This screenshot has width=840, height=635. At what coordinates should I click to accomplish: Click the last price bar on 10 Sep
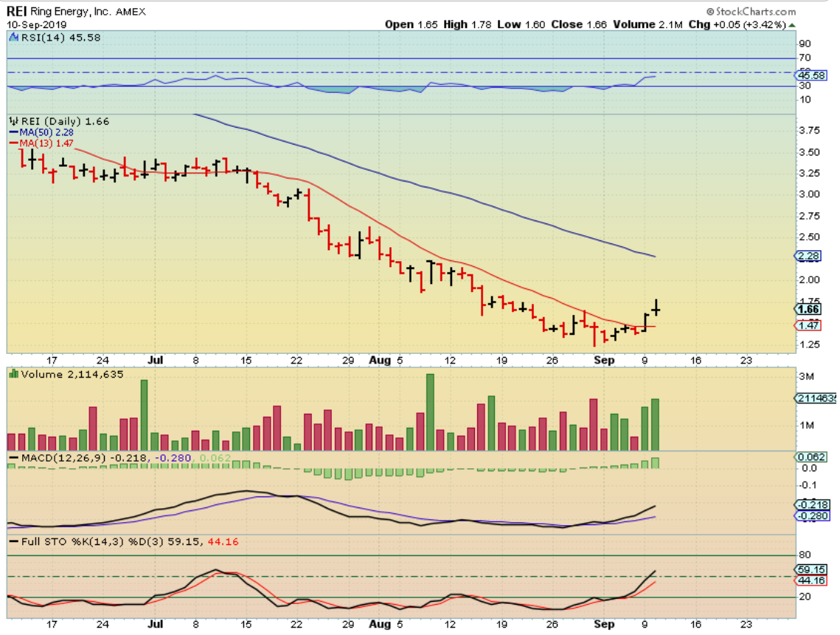(x=656, y=308)
